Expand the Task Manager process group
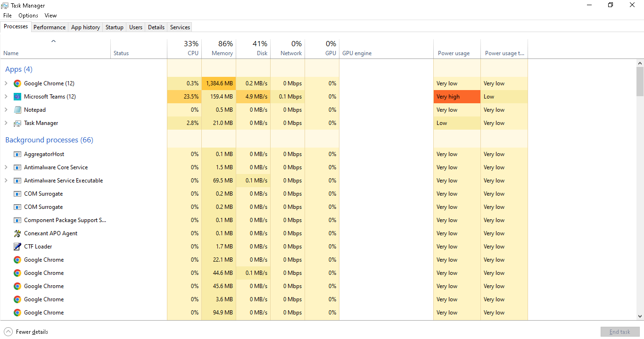The image size is (644, 339). point(6,123)
